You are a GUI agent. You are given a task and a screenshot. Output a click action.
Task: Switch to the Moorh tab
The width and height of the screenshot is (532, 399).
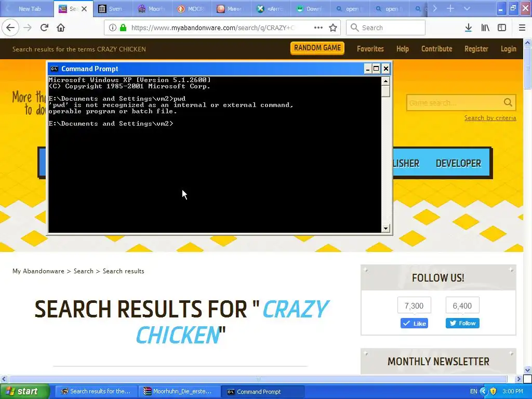coord(152,9)
